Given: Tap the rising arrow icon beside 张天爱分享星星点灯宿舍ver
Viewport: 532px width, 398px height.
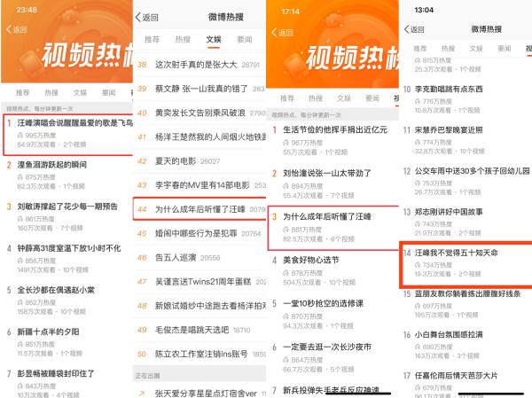Looking at the screenshot, I should (x=142, y=394).
